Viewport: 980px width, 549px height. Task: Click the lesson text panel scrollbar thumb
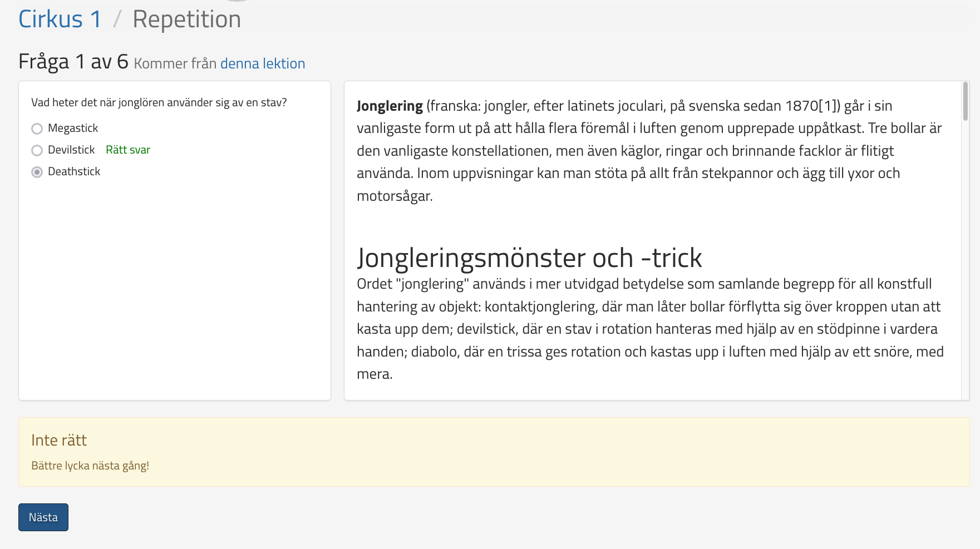point(965,101)
